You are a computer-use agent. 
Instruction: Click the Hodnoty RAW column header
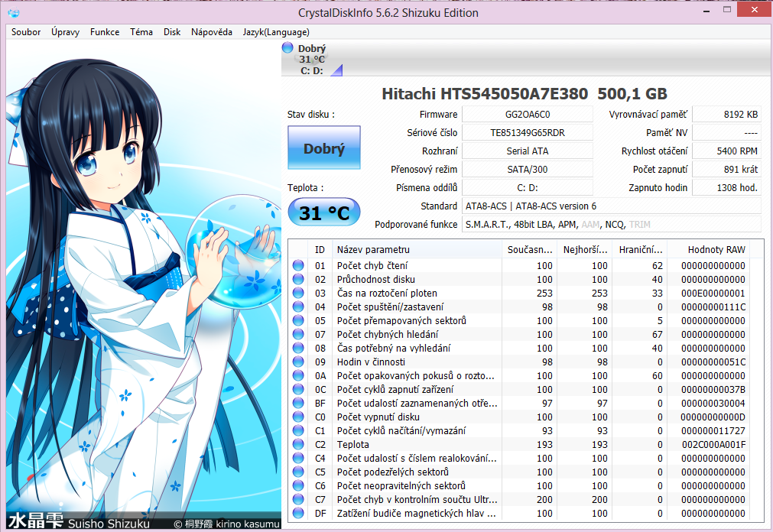[x=709, y=249]
